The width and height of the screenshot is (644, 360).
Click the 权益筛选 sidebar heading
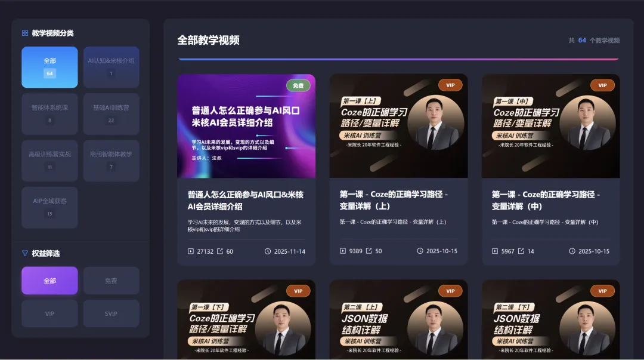pyautogui.click(x=46, y=254)
